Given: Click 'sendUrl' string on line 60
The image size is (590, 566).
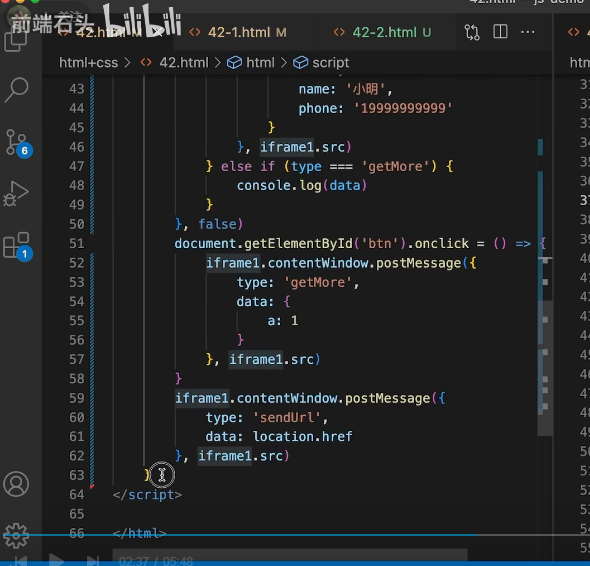Looking at the screenshot, I should point(287,417).
